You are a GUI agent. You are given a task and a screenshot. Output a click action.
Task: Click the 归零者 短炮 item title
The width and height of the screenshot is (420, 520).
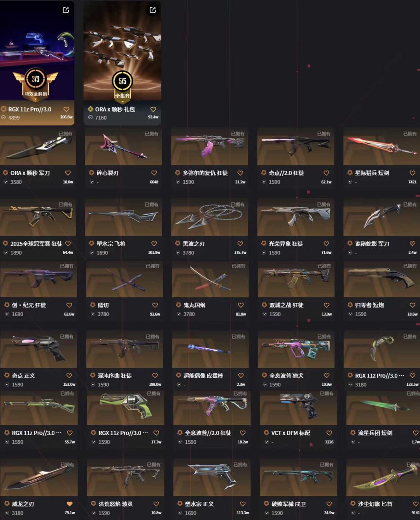369,305
